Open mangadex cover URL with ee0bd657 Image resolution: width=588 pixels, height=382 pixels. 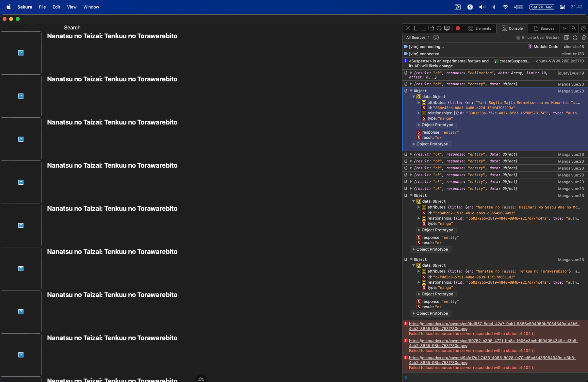click(494, 326)
